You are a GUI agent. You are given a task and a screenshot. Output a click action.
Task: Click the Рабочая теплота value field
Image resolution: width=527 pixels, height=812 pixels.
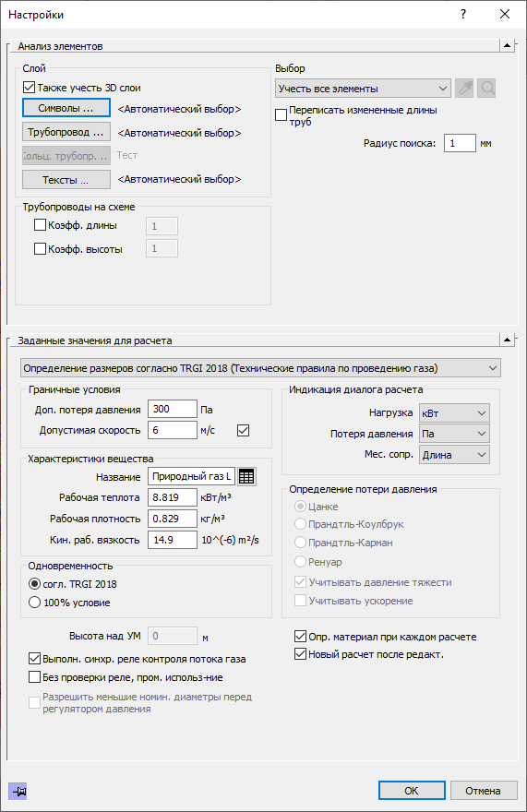[172, 497]
